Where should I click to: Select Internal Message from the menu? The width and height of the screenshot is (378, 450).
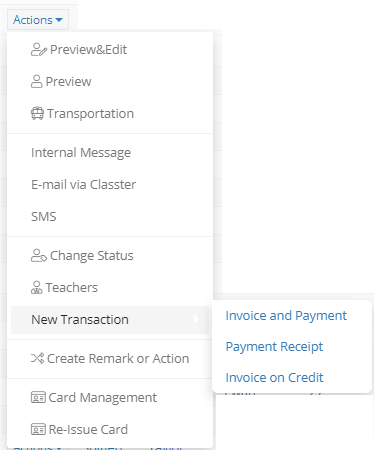tap(81, 153)
